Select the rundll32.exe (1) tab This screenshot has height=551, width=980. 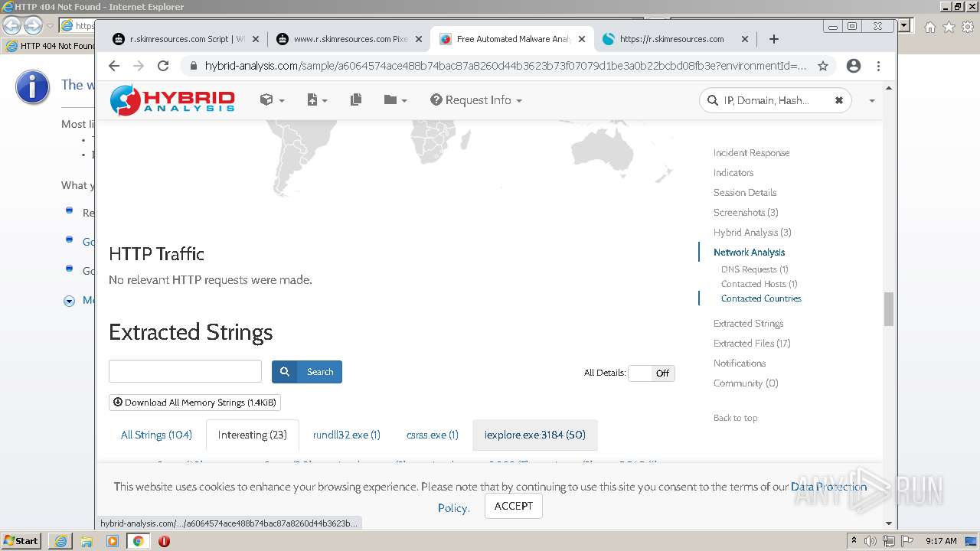pos(347,435)
